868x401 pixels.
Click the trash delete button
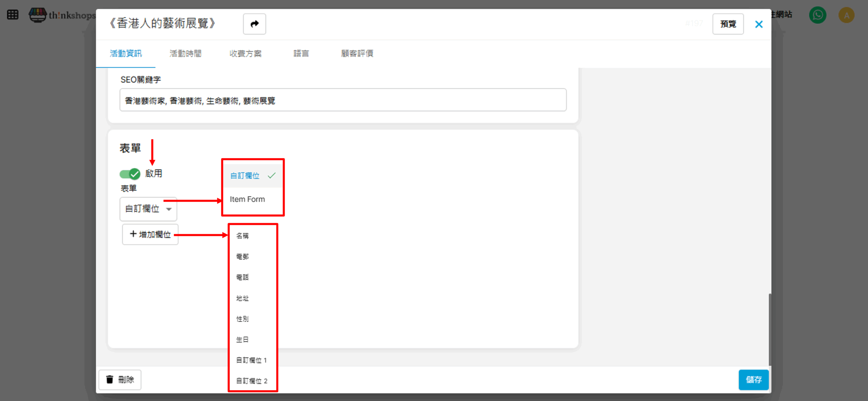(x=120, y=380)
